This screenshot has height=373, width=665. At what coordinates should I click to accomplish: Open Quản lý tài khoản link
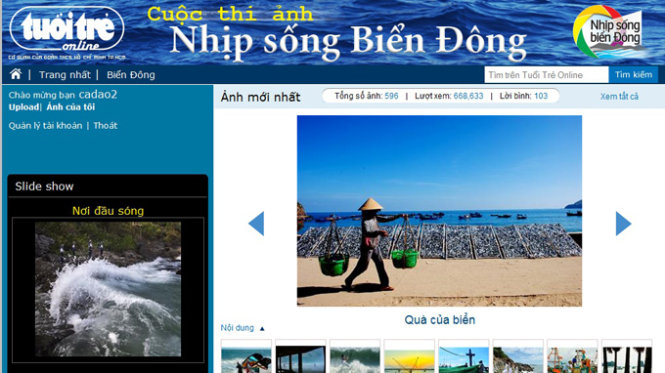click(x=45, y=126)
